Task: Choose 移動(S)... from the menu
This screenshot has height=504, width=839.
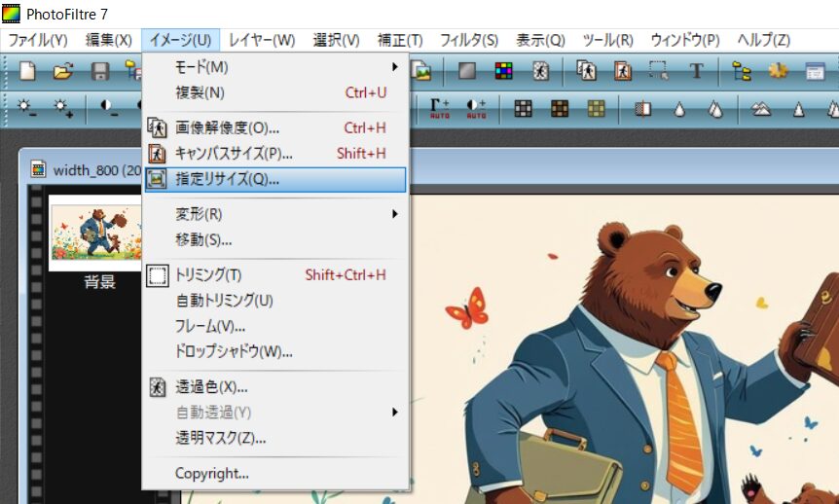Action: [275, 239]
